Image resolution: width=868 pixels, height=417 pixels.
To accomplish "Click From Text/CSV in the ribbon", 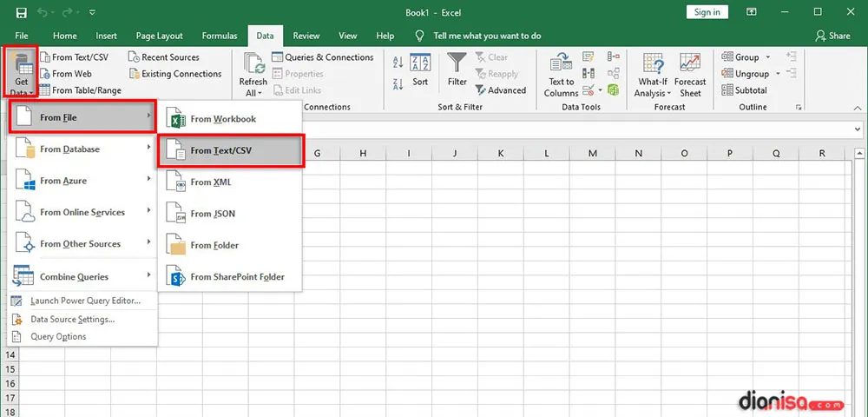I will (x=75, y=57).
